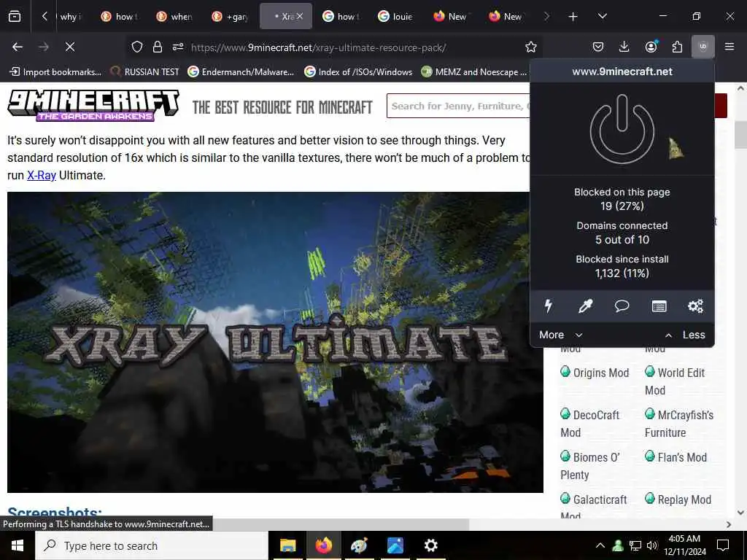Enter element picker mode eyedropper icon

(x=585, y=306)
